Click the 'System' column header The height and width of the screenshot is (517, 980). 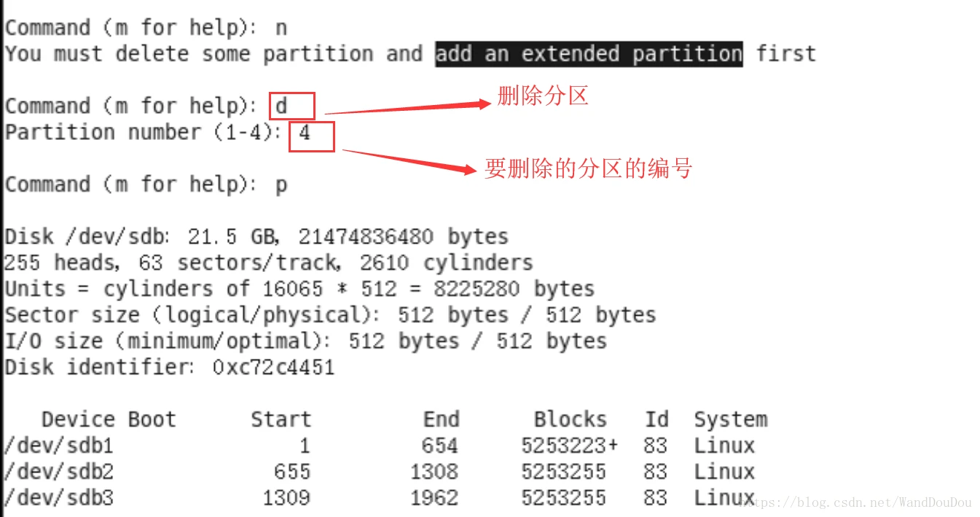click(x=730, y=419)
